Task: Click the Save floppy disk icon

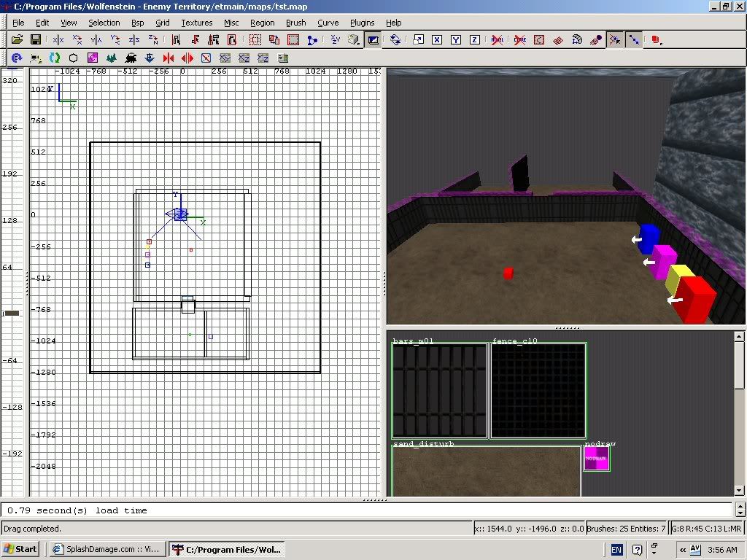Action: pos(34,39)
